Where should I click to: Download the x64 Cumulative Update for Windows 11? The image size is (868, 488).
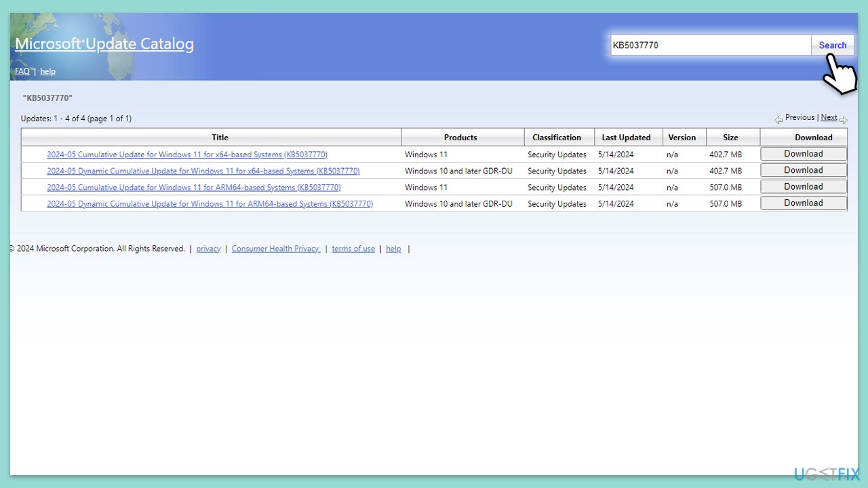(804, 154)
